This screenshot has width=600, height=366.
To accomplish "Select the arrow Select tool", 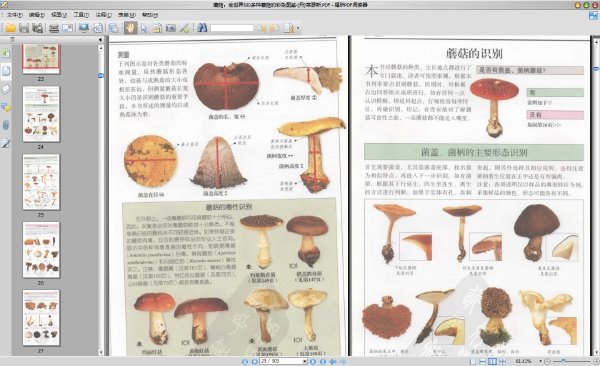I will pos(144,28).
